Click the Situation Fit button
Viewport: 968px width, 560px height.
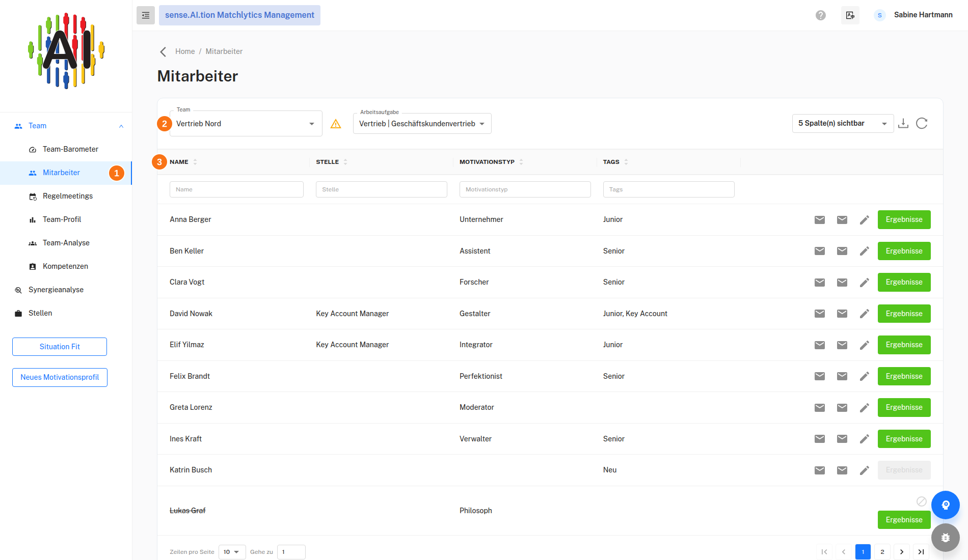(60, 347)
